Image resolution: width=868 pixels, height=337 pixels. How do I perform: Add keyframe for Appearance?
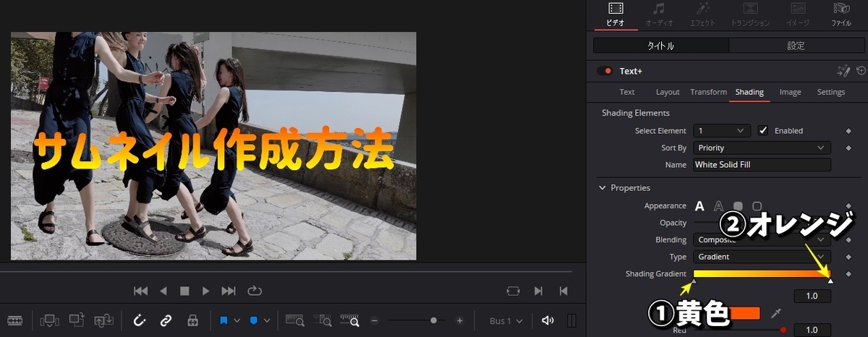point(848,206)
